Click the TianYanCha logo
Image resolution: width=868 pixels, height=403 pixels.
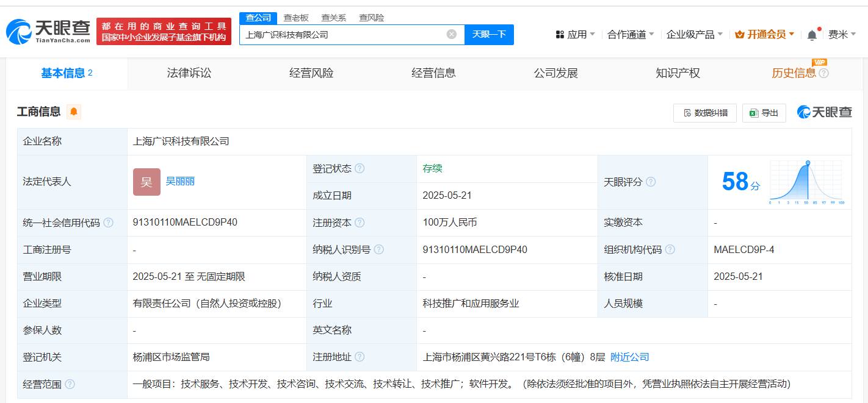[48, 31]
